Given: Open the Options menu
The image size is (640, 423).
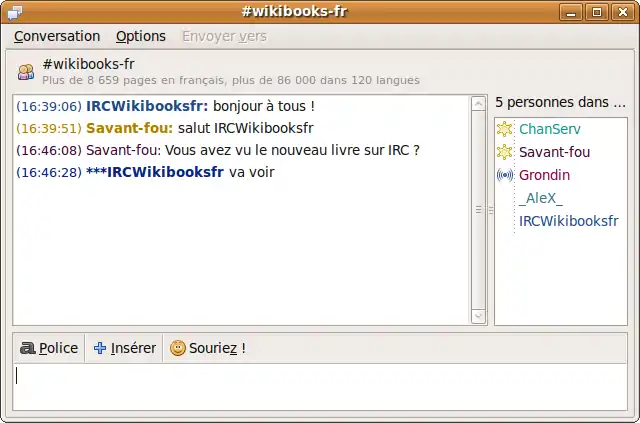Looking at the screenshot, I should (141, 36).
